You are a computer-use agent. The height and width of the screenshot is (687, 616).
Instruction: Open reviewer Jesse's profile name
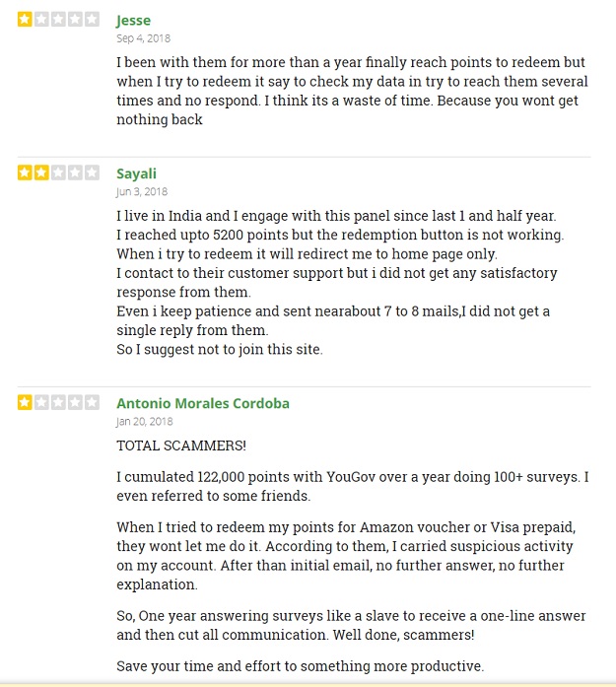click(134, 20)
